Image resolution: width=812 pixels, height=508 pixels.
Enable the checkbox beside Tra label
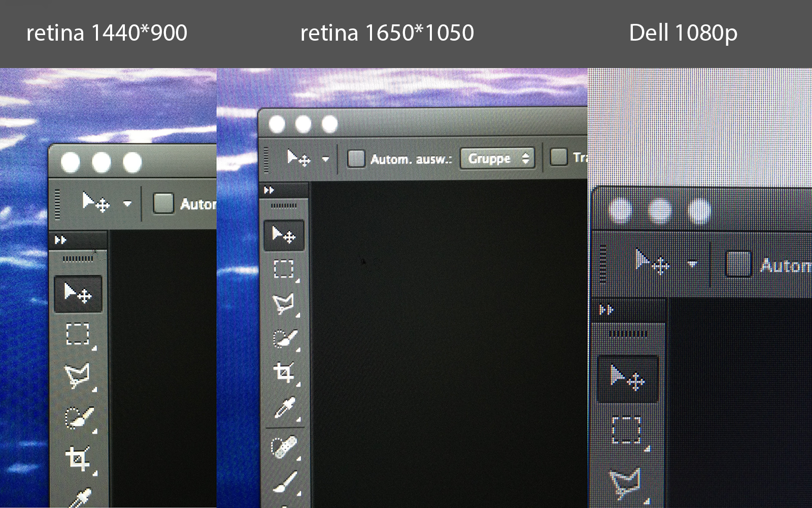click(558, 157)
